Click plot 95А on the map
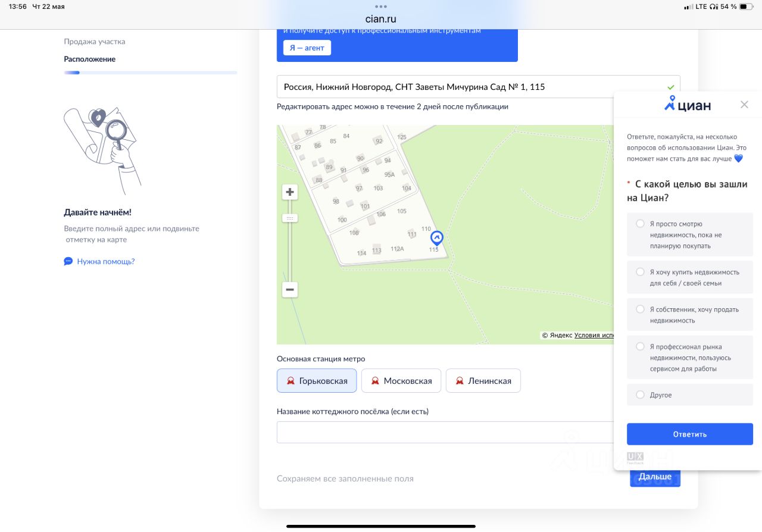This screenshot has height=532, width=762. 389,174
